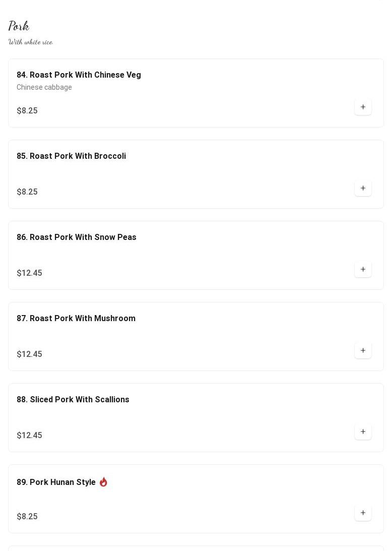Click $8.25 price of Roast Pork With Broccoli

point(27,192)
